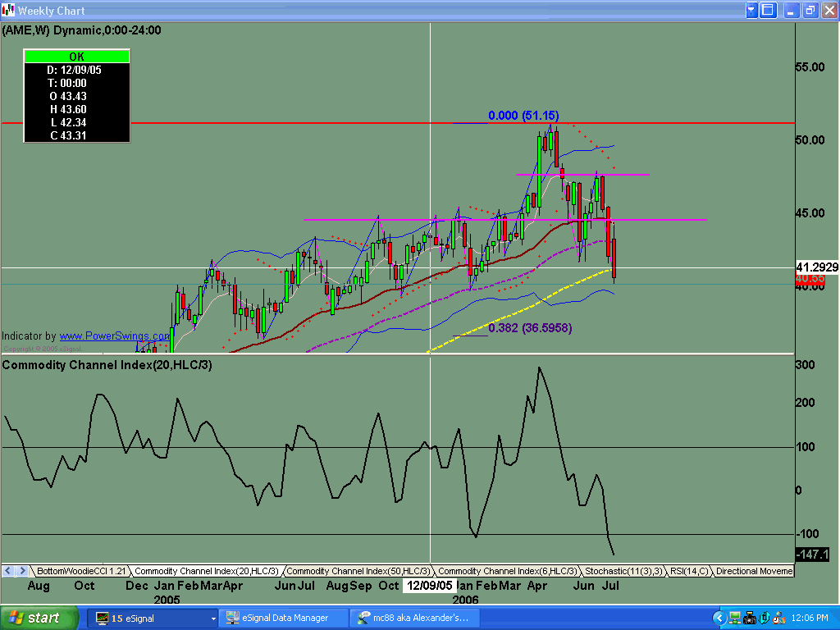
Task: Click the 41.2929 cursor price label
Action: [x=817, y=267]
